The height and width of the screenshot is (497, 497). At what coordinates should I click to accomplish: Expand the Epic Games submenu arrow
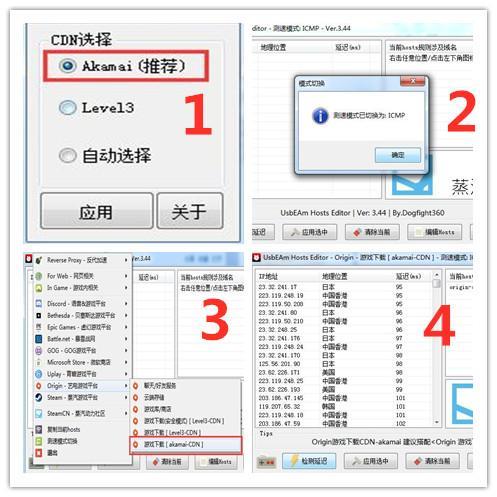(x=126, y=327)
